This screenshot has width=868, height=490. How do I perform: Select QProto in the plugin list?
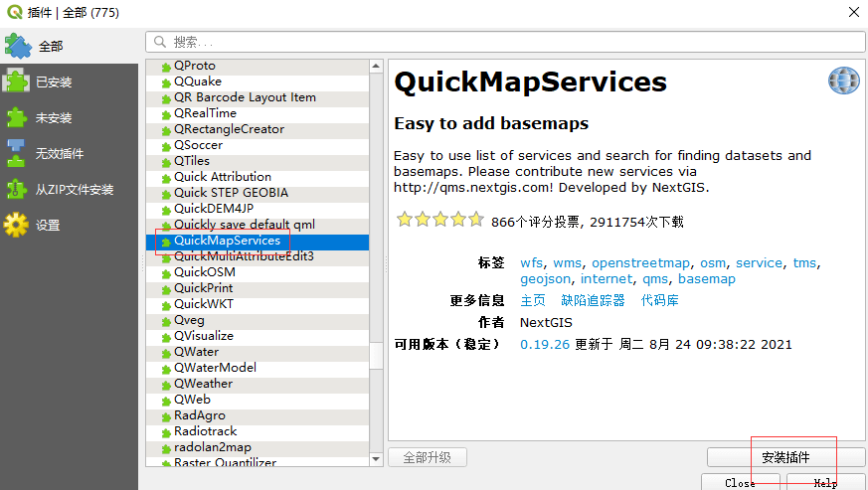point(257,66)
